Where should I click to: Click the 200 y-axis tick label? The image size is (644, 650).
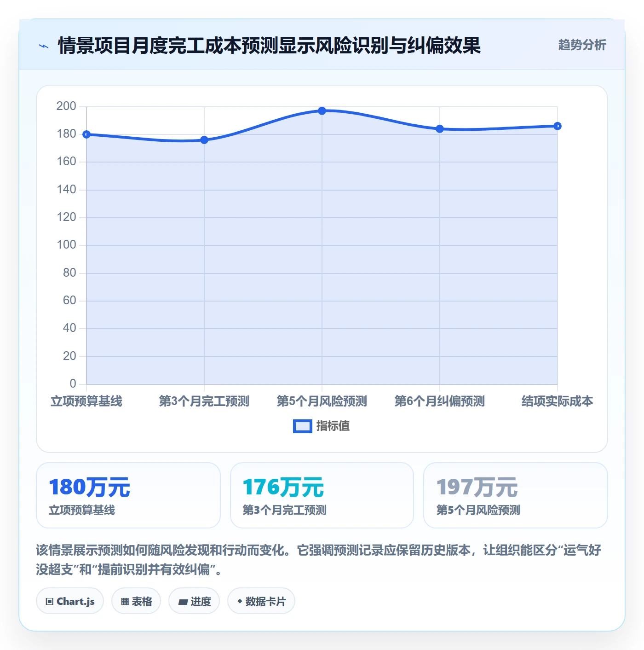click(66, 106)
